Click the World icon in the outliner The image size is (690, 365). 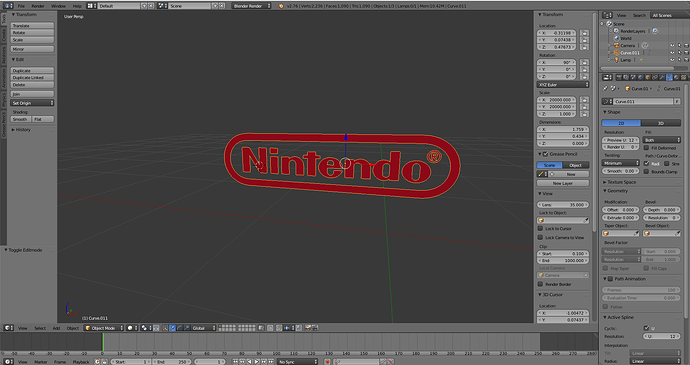[617, 38]
